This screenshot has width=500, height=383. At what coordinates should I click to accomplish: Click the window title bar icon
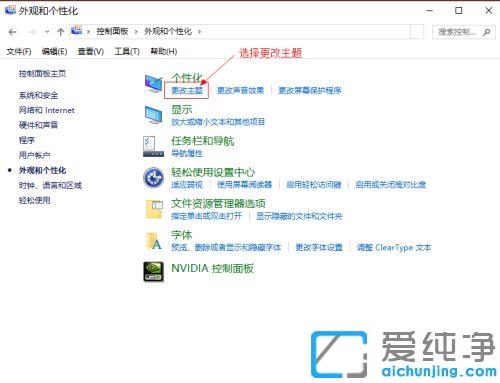point(10,10)
